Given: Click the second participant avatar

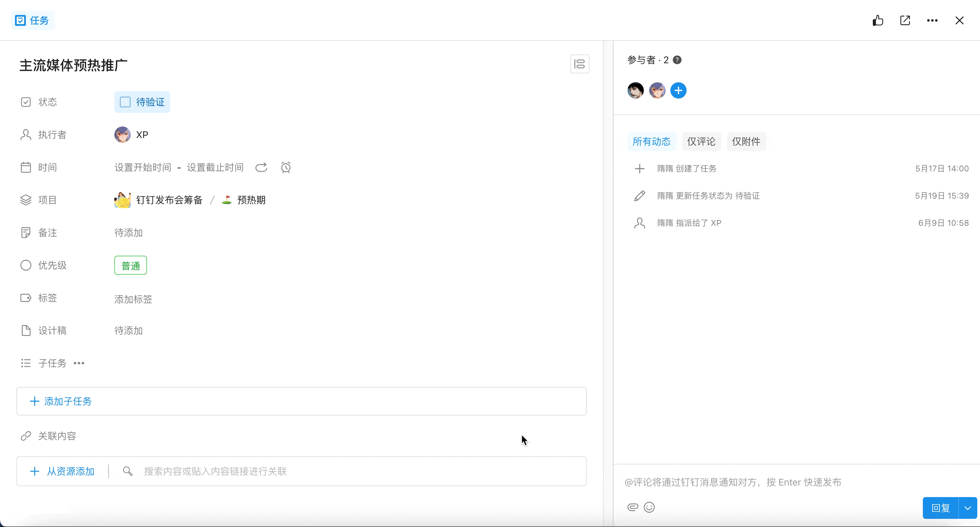Looking at the screenshot, I should coord(657,90).
